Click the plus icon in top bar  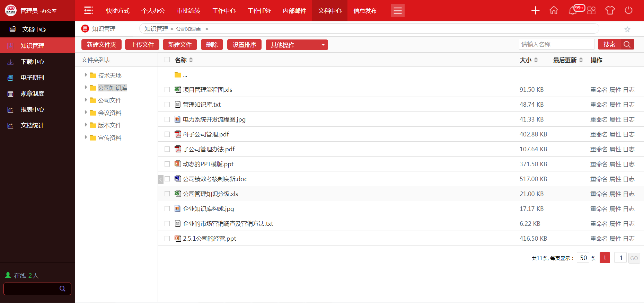[x=535, y=10]
